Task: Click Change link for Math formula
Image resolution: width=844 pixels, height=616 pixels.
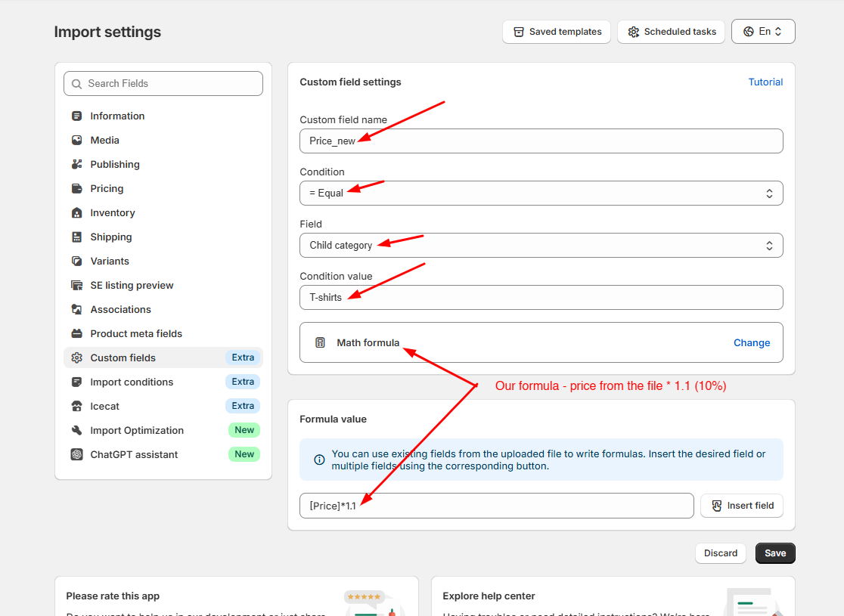Action: pos(752,343)
